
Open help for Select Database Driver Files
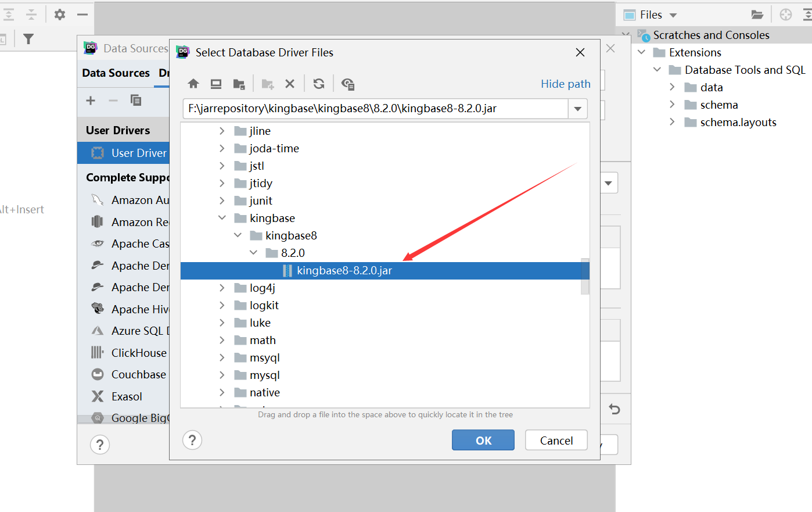192,440
